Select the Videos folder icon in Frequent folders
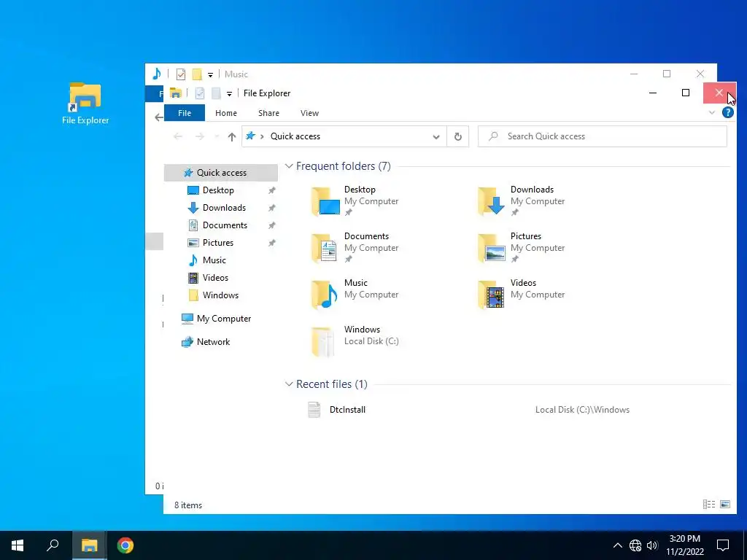 [x=491, y=295]
